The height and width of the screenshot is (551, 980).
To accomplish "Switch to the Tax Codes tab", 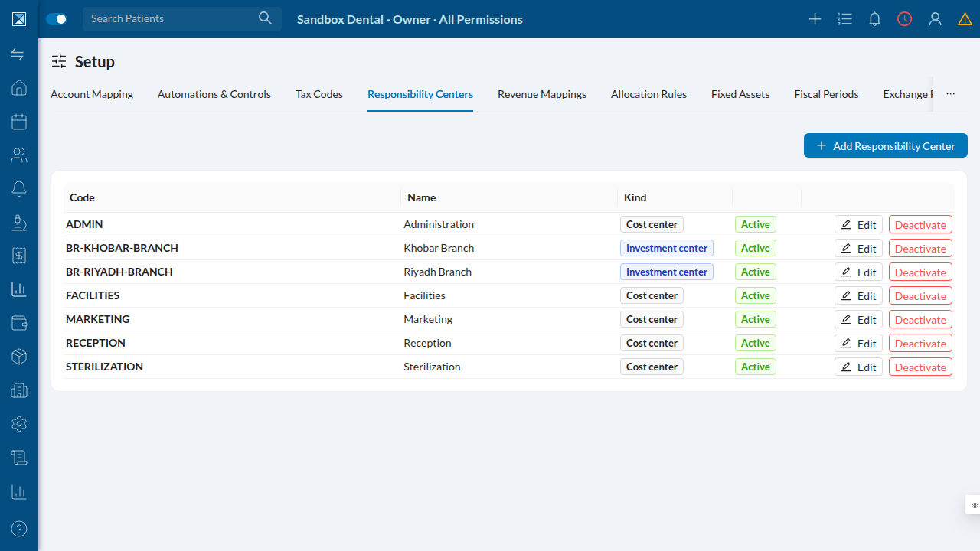I will coord(319,94).
